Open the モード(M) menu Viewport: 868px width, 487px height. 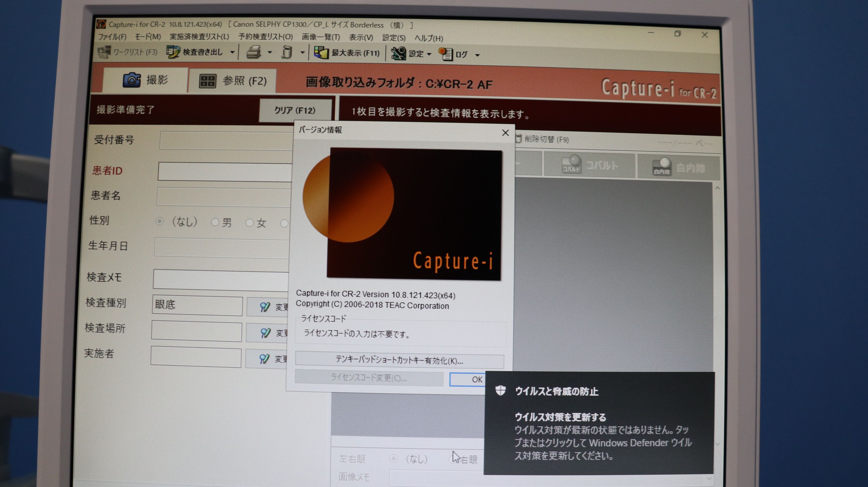148,37
